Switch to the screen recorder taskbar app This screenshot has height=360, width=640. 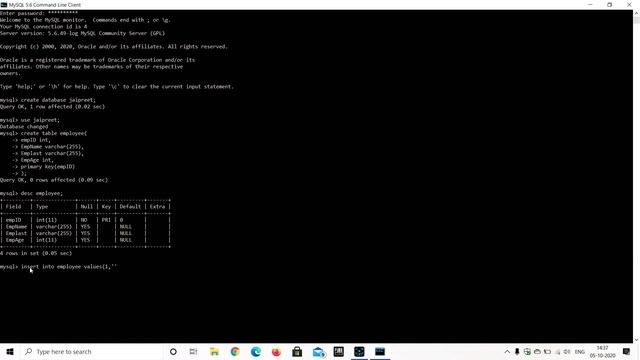click(359, 351)
